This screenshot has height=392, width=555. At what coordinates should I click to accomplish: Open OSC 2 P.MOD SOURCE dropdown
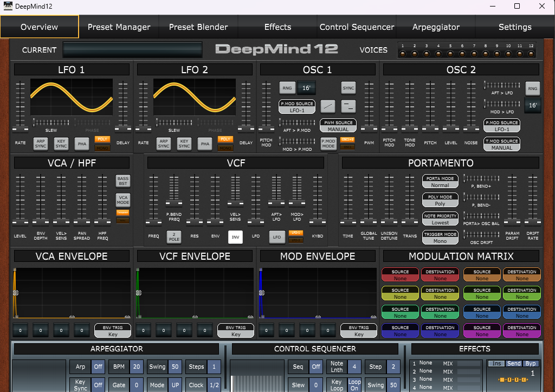(x=501, y=126)
